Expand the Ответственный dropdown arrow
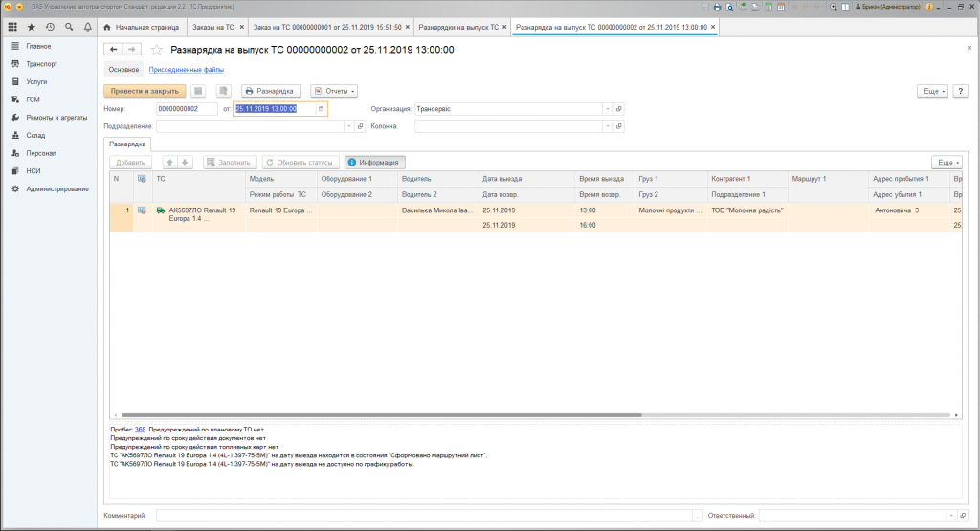The width and height of the screenshot is (980, 531). (x=951, y=516)
